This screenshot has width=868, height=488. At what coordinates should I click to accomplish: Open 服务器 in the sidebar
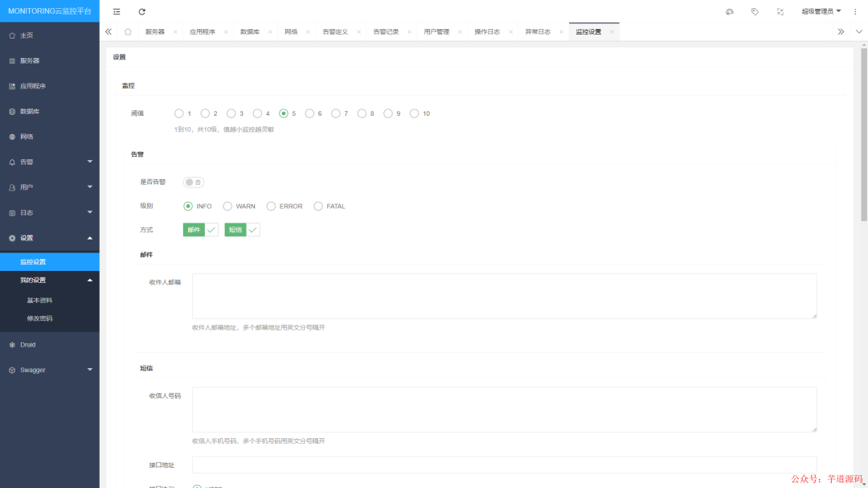(50, 61)
